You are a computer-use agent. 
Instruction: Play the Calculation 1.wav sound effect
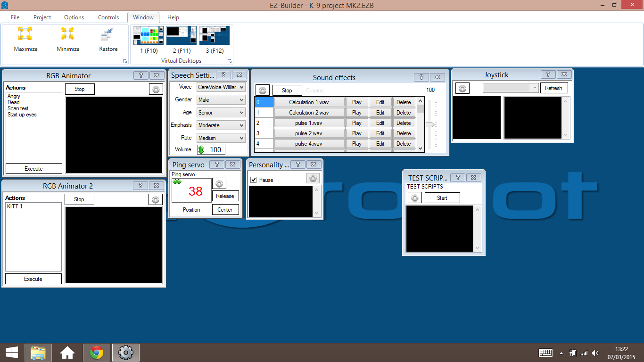click(x=357, y=102)
